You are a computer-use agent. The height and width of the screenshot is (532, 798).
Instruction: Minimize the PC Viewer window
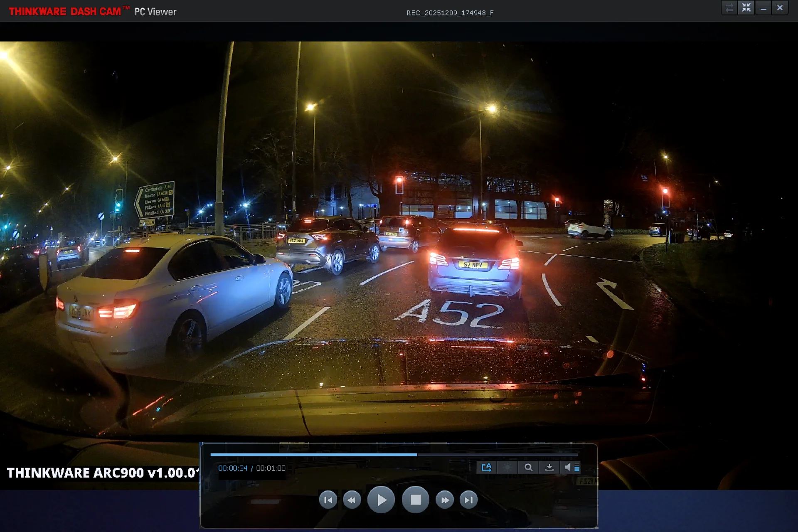click(x=764, y=8)
